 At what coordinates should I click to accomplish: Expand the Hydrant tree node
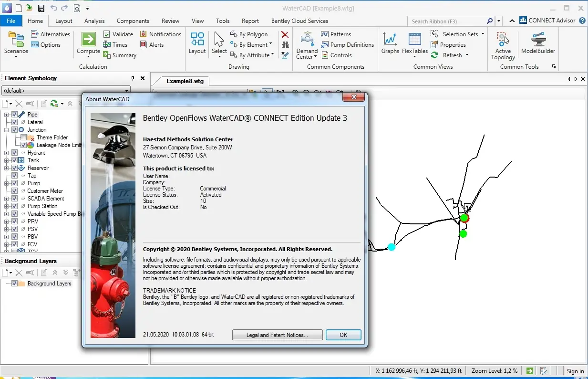(7, 153)
